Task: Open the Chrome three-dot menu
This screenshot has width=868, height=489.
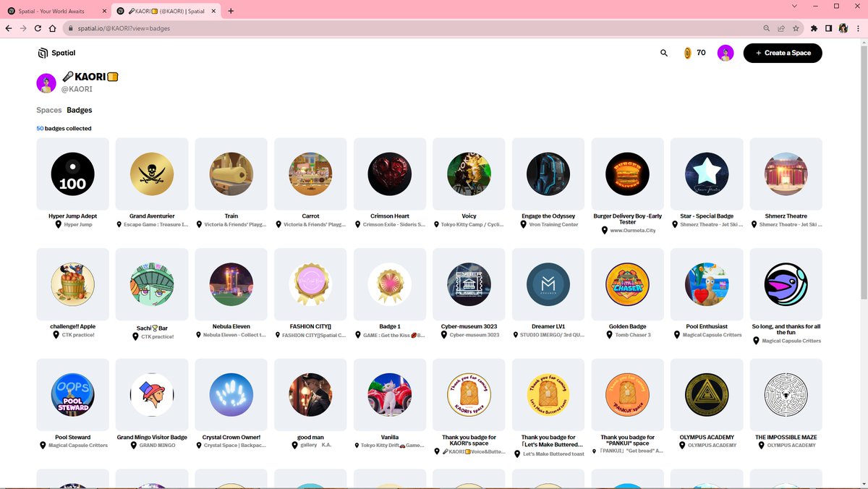Action: [858, 28]
